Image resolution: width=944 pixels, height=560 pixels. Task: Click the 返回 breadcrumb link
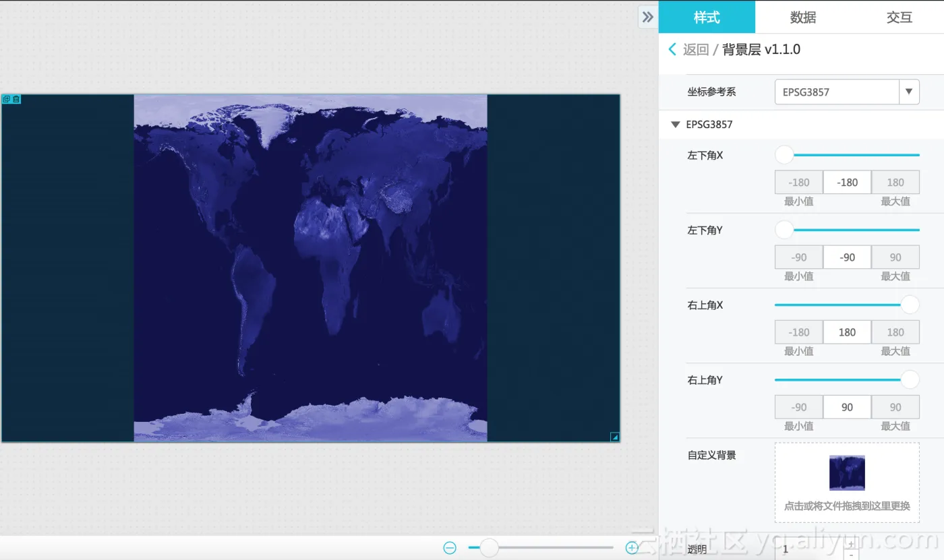point(696,49)
